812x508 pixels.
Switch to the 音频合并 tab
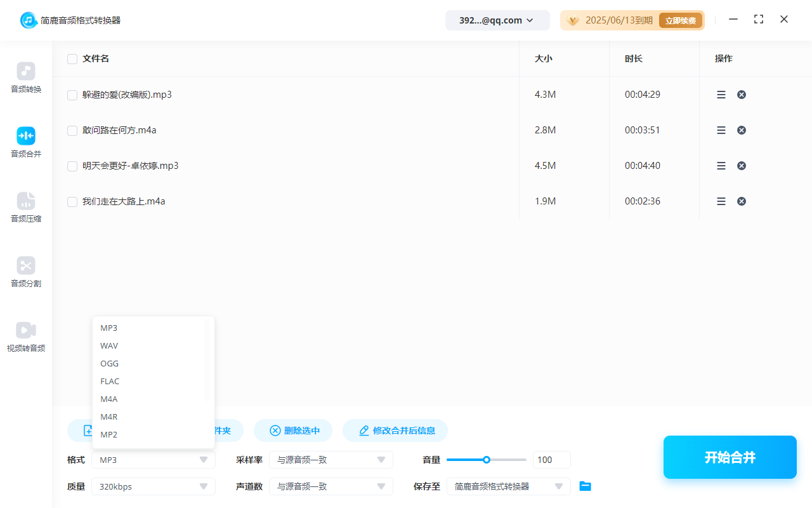[25, 142]
